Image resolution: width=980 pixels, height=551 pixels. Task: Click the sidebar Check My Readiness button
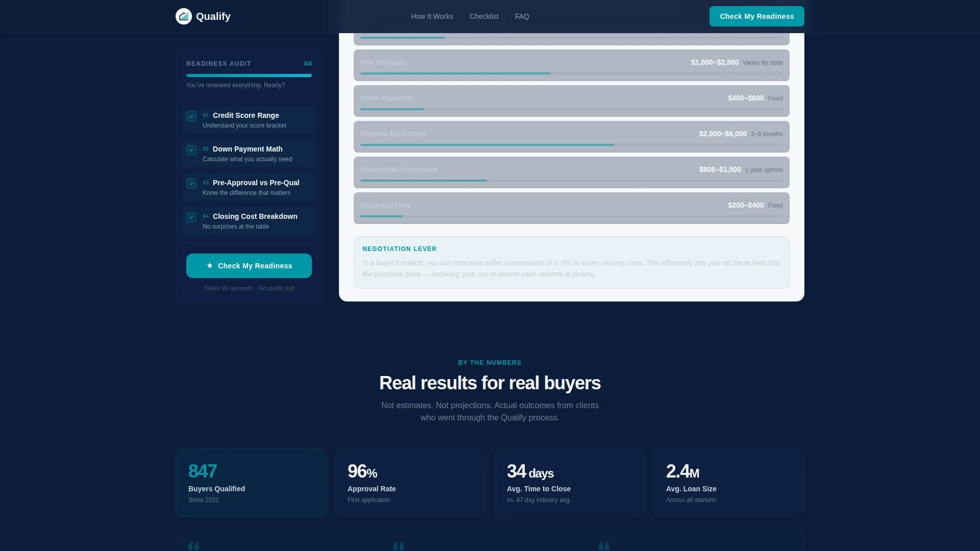click(249, 266)
